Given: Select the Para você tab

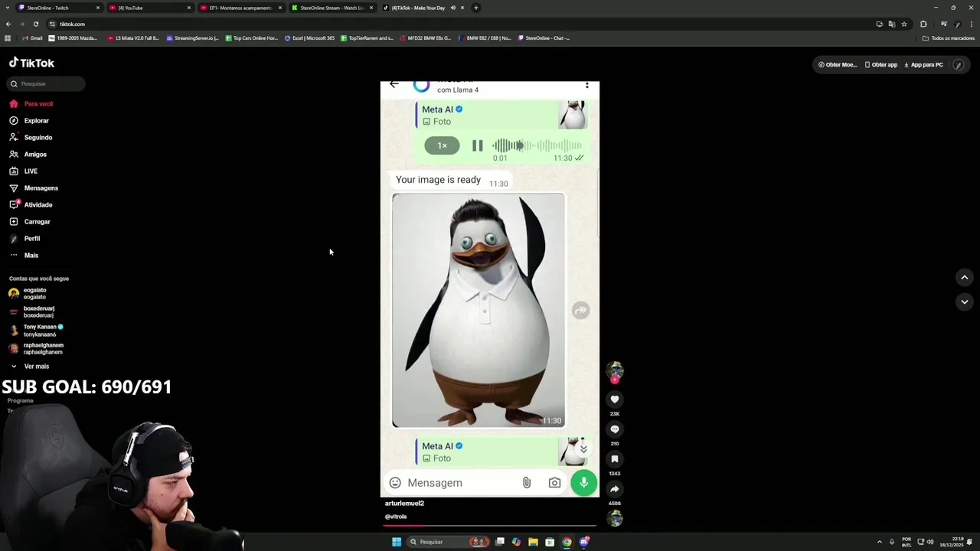Looking at the screenshot, I should point(31,104).
